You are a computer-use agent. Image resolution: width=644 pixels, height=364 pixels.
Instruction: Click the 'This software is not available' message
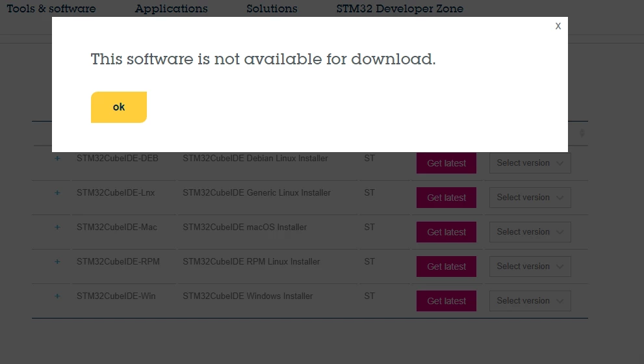coord(263,59)
